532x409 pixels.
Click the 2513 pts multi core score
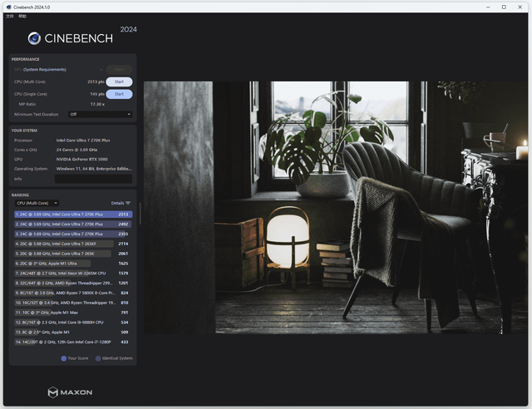tap(96, 81)
